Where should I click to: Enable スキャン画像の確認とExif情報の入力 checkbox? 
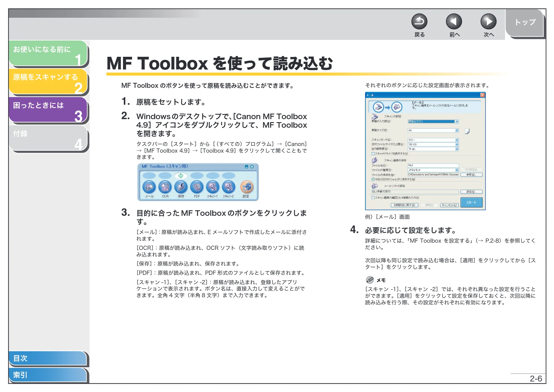click(x=373, y=198)
